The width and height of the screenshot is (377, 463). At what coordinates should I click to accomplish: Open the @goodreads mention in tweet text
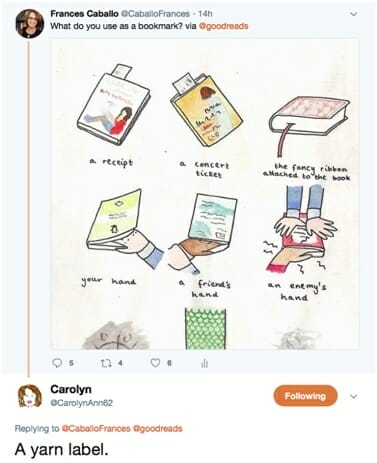(x=223, y=26)
